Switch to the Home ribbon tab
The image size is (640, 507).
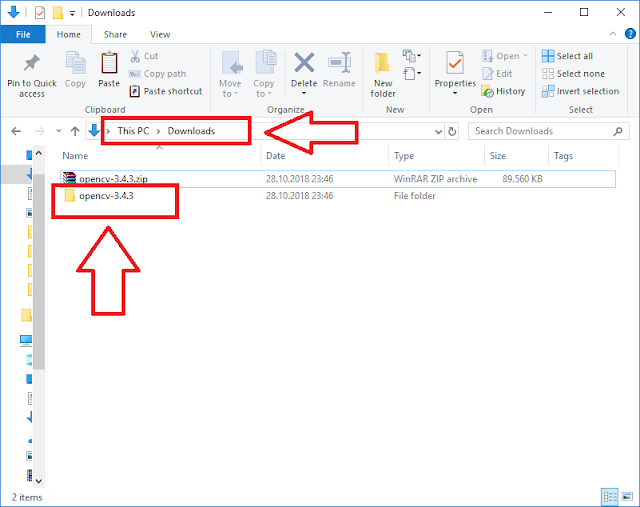point(69,35)
